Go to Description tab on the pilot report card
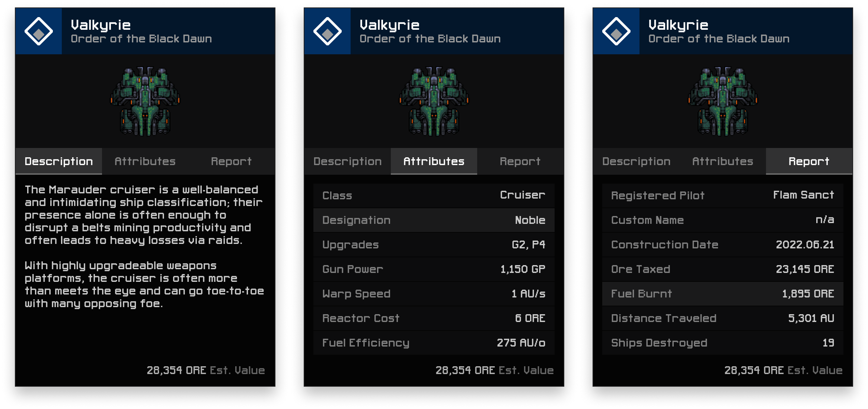 tap(636, 161)
